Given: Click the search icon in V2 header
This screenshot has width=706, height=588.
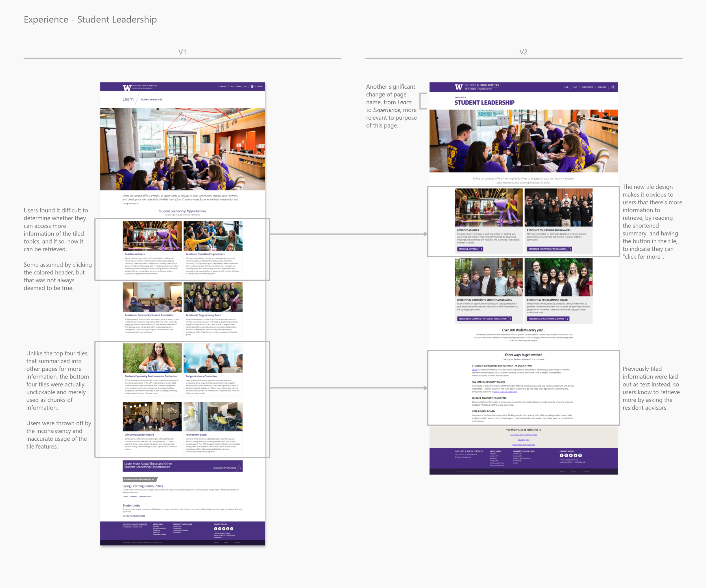Looking at the screenshot, I should pyautogui.click(x=613, y=87).
